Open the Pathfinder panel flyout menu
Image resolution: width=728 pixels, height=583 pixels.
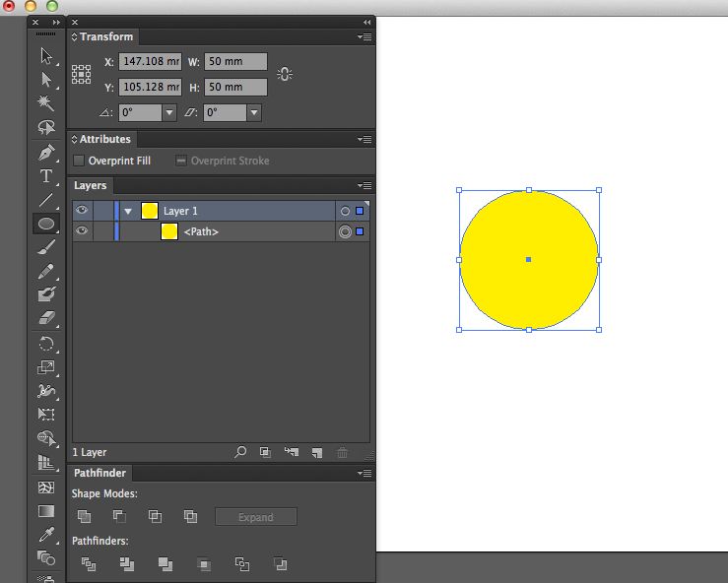coord(364,474)
